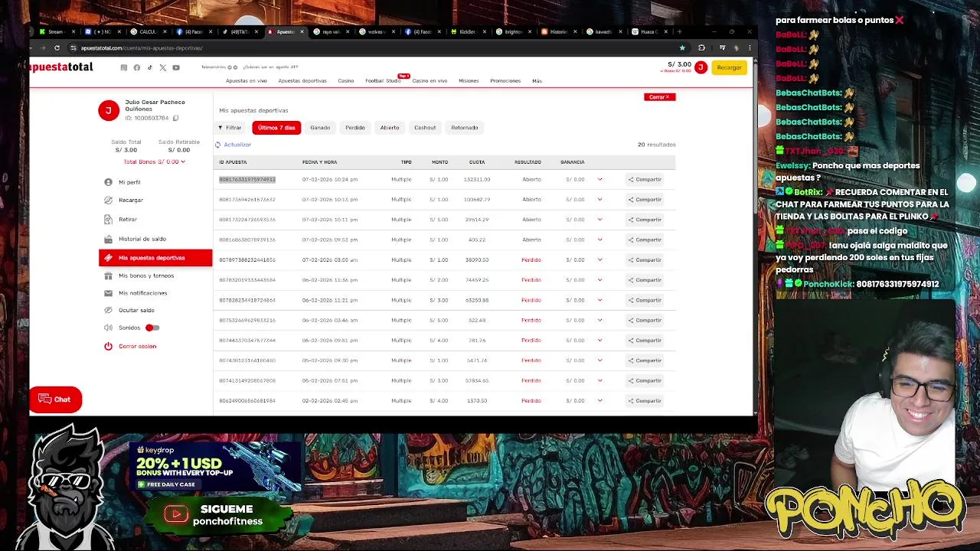980x551 pixels.
Task: Go back with browser back arrow
Action: click(x=32, y=47)
